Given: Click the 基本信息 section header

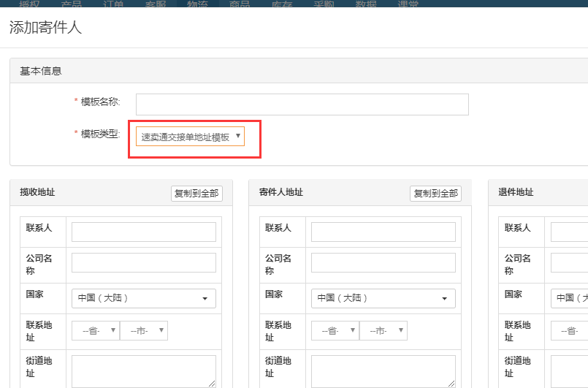Looking at the screenshot, I should pos(40,71).
